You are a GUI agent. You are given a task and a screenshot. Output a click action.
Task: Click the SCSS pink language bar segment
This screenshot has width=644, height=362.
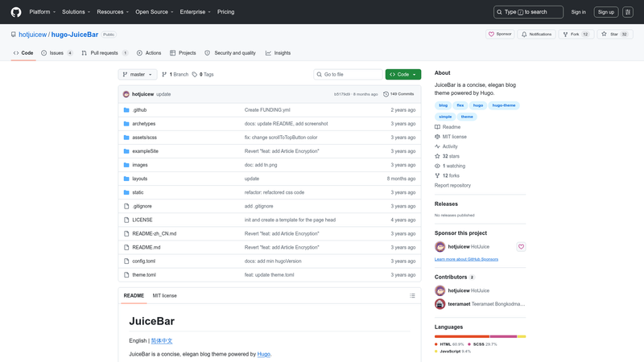504,336
